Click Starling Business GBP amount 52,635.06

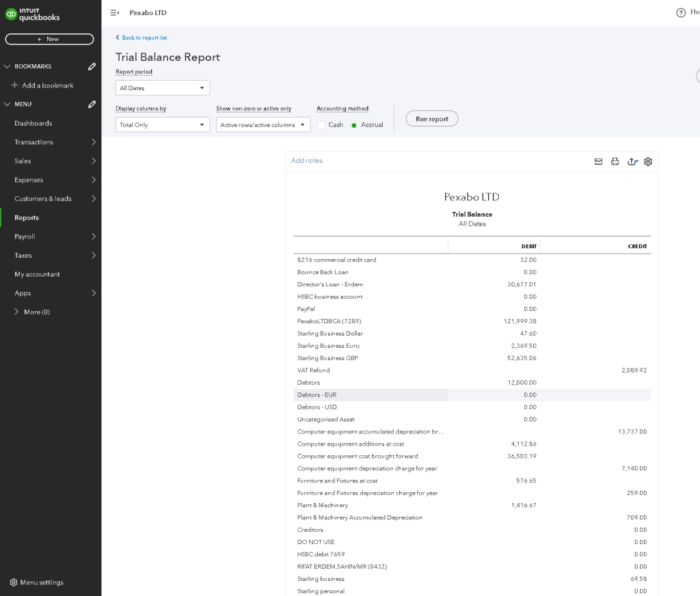(x=522, y=358)
